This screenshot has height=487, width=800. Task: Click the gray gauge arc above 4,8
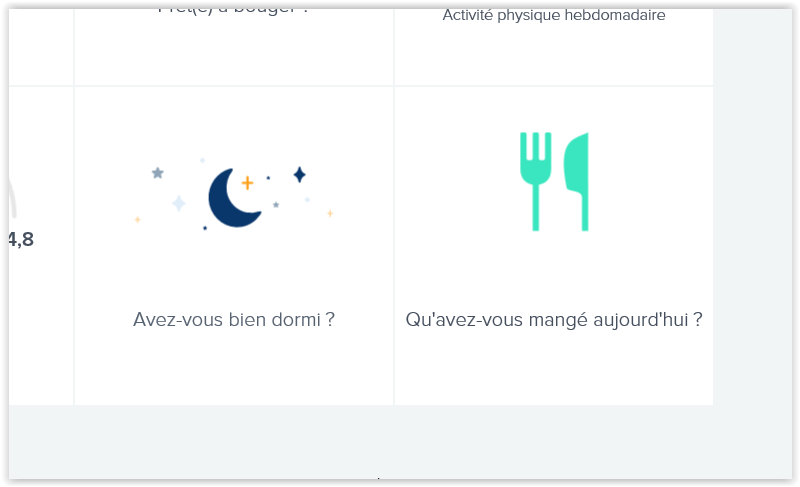[12, 198]
